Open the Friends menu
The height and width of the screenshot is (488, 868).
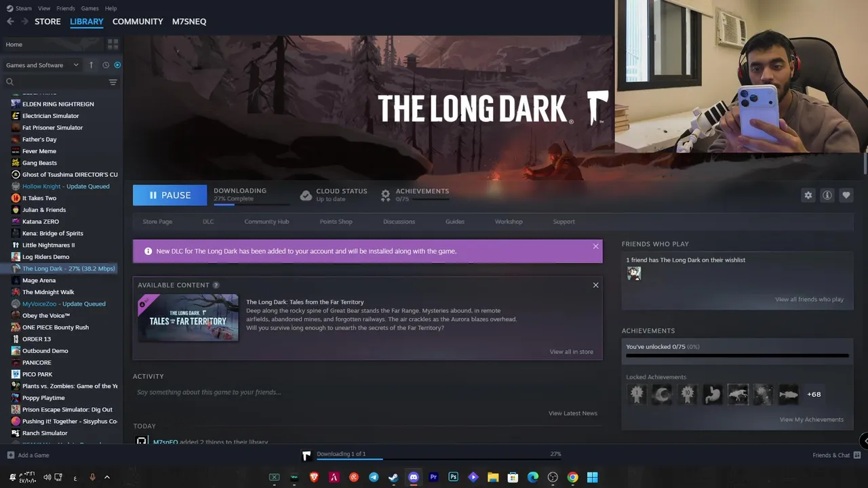(x=66, y=8)
